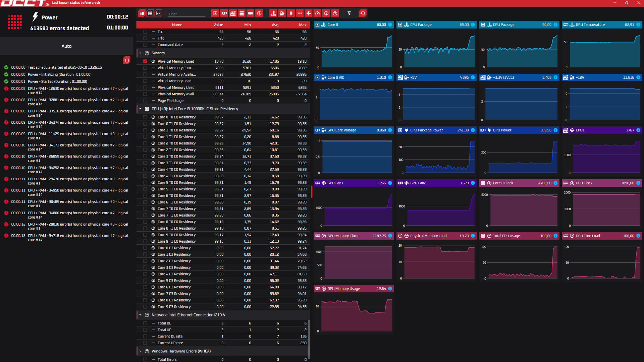Toggle the storage sensor filter icon
This screenshot has width=644, height=362.
pyautogui.click(x=241, y=13)
